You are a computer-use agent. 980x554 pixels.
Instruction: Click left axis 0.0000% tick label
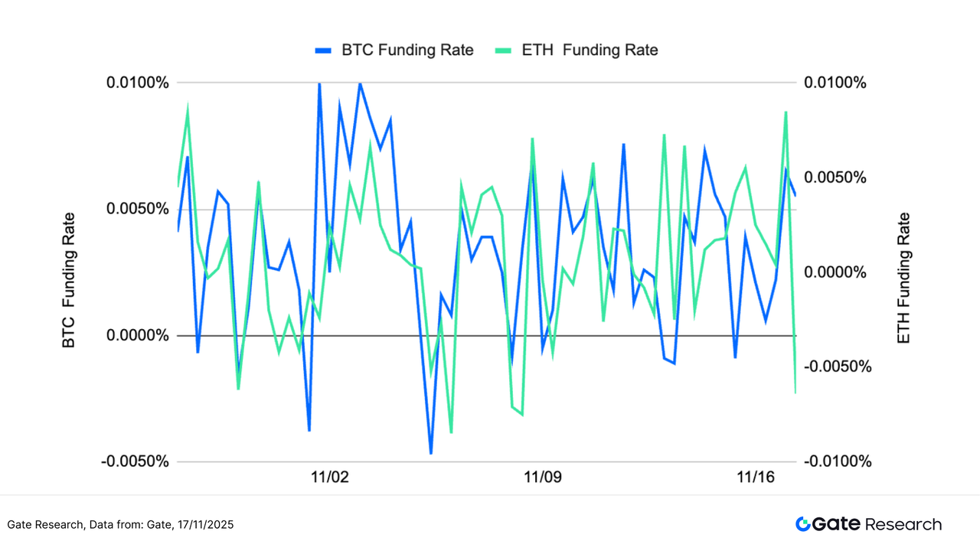(135, 335)
